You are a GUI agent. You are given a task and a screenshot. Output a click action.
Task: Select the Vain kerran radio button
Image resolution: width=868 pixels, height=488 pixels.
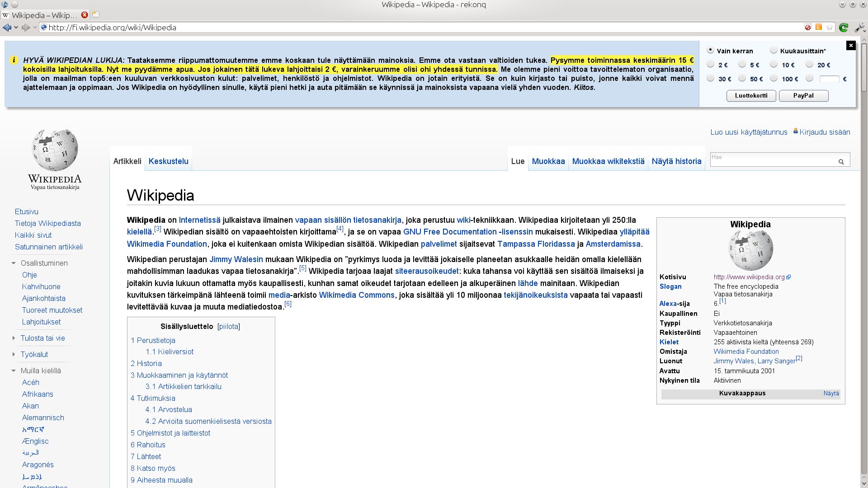711,50
